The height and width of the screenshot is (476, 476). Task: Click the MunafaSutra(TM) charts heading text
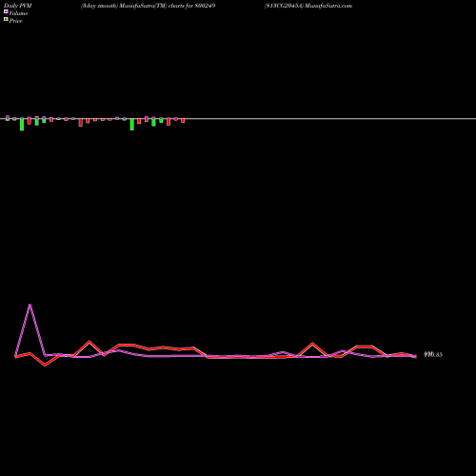[148, 6]
